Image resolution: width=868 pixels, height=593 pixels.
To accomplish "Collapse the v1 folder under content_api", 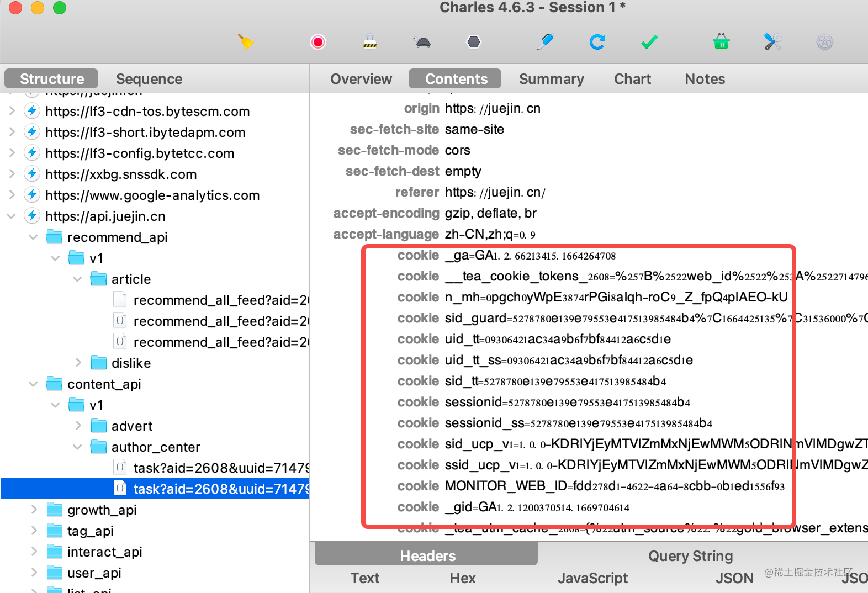I will click(x=55, y=405).
